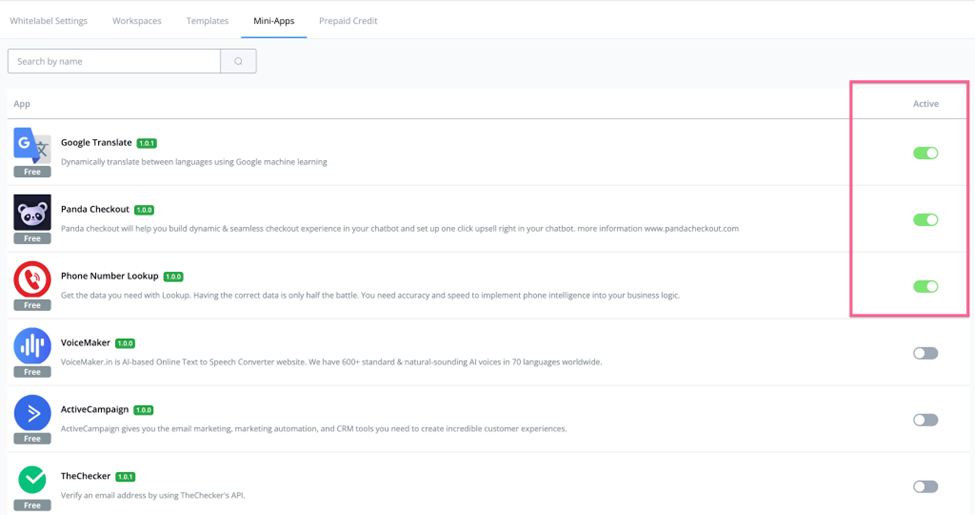The image size is (975, 515).
Task: Disable the Google Translate active toggle
Action: click(925, 153)
